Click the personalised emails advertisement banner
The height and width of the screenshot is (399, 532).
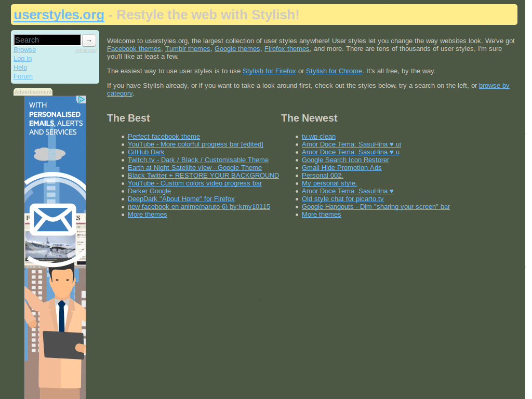(55, 247)
